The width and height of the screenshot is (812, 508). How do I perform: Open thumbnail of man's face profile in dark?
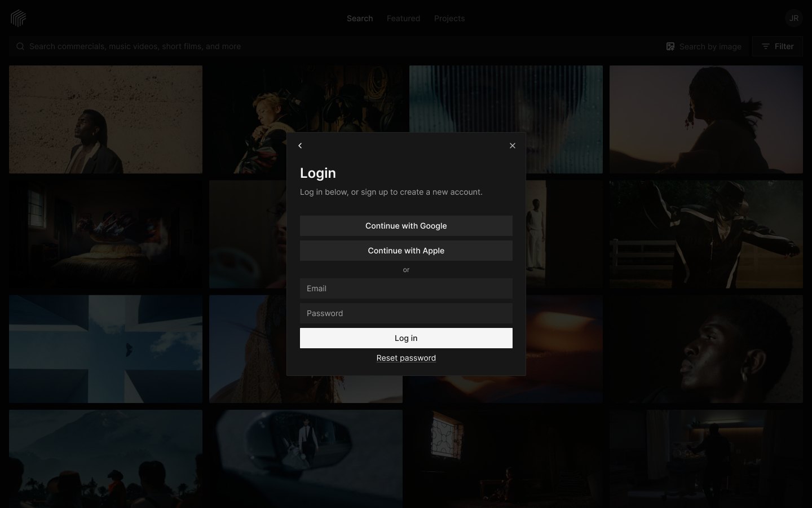click(706, 349)
